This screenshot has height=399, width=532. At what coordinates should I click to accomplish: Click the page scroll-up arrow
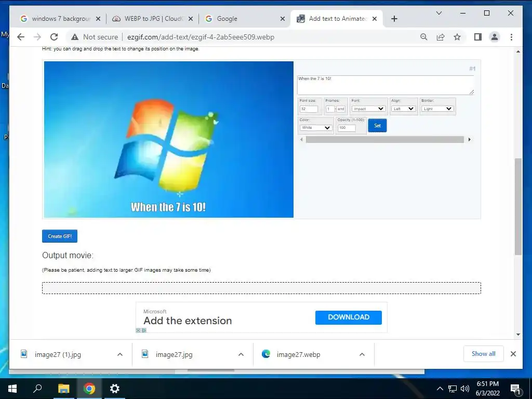point(518,51)
